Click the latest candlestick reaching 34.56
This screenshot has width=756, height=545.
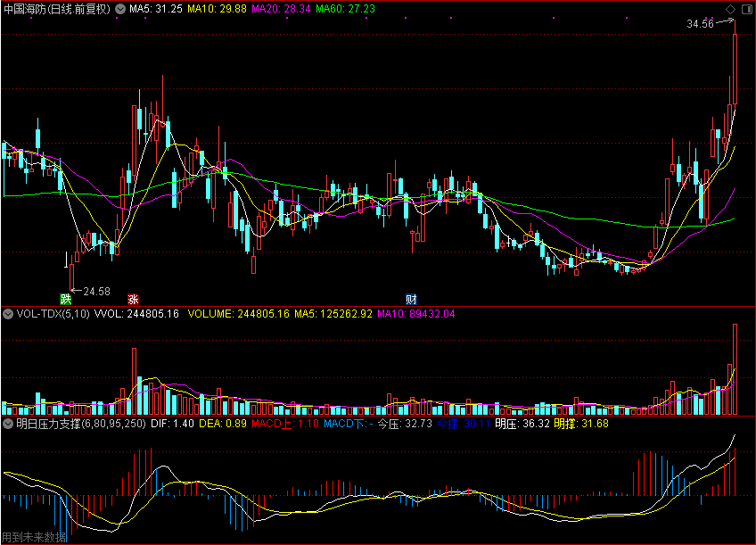click(x=735, y=69)
